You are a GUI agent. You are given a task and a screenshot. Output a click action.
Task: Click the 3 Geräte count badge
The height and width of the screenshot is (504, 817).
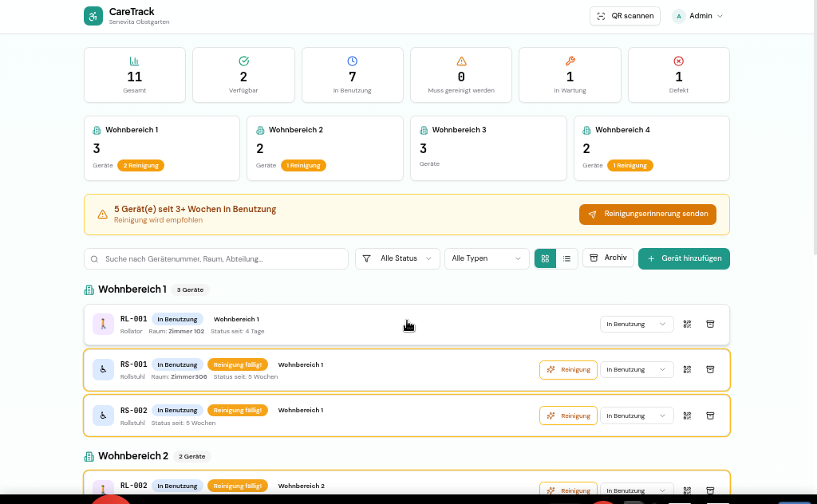click(x=190, y=290)
